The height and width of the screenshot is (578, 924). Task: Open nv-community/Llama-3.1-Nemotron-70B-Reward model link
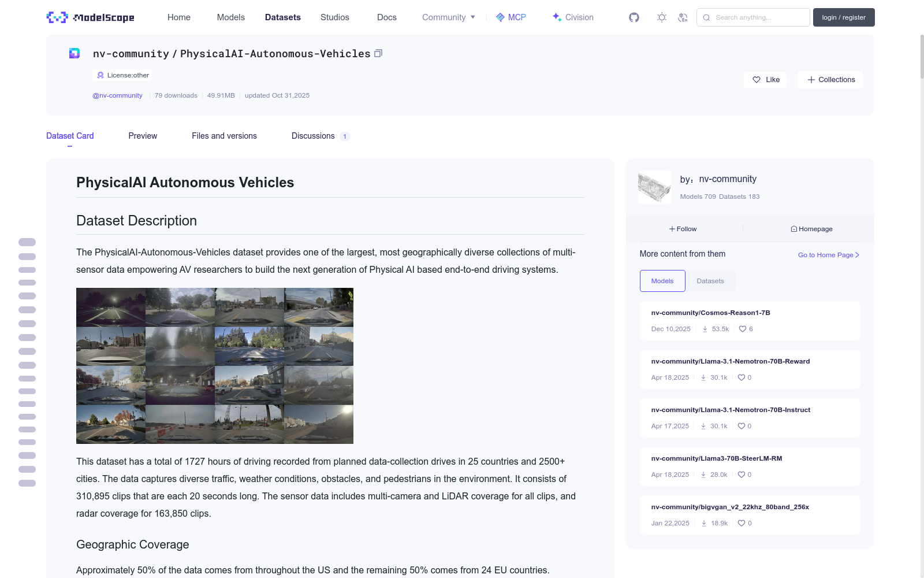[731, 361]
